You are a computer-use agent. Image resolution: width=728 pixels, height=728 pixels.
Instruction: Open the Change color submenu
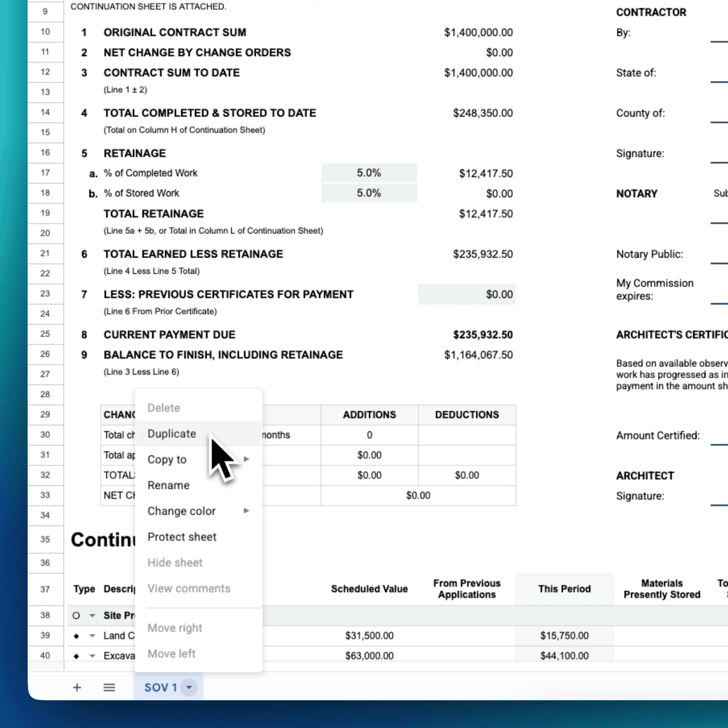pos(182,511)
